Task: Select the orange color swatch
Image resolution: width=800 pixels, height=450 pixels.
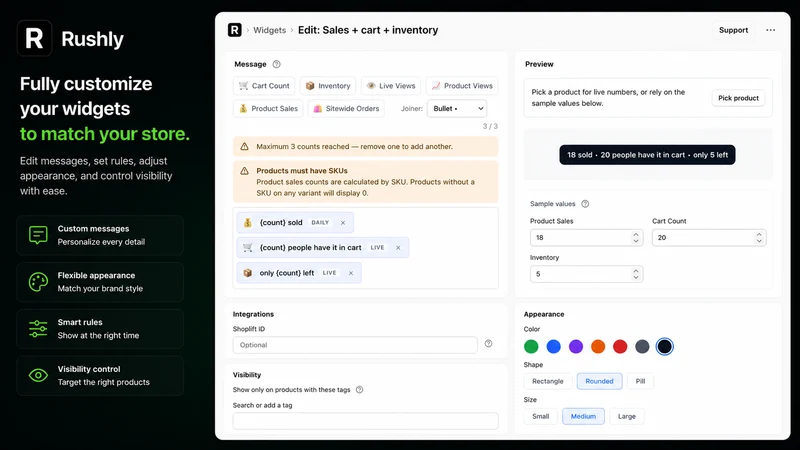Action: pyautogui.click(x=598, y=347)
